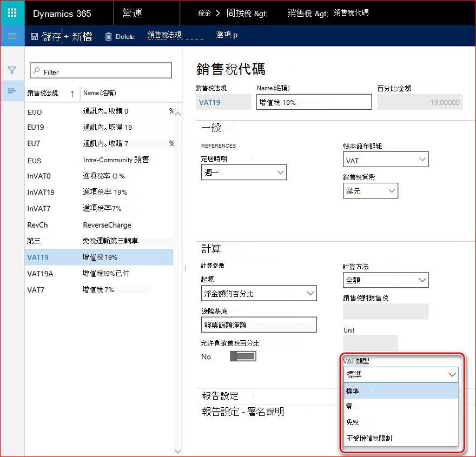Click the + 新檔 button
Screen dimensions: 476x457
tap(78, 37)
